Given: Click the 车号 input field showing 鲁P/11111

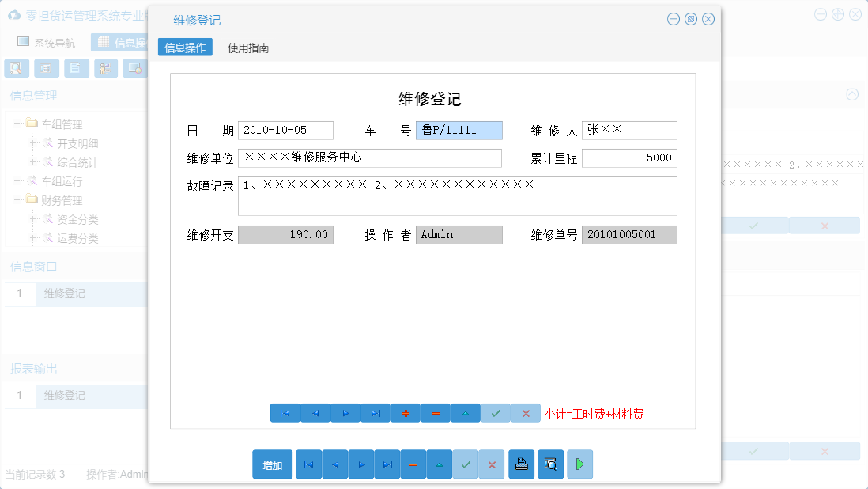Looking at the screenshot, I should coord(459,130).
